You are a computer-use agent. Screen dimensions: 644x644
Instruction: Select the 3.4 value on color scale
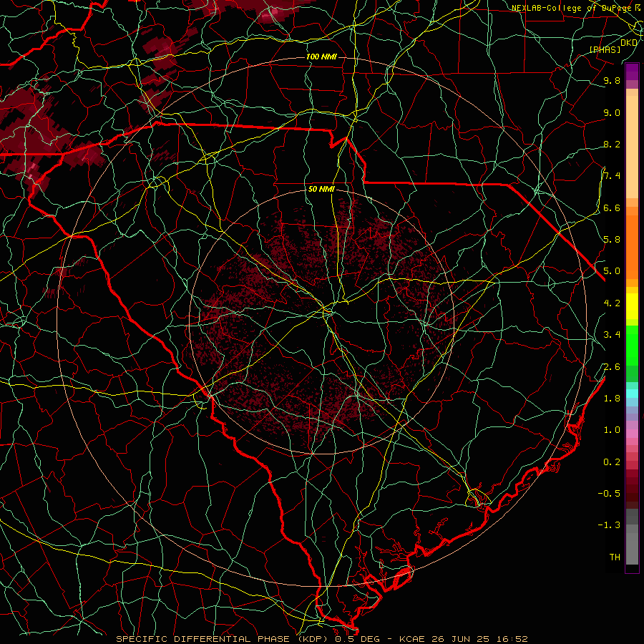pos(612,335)
